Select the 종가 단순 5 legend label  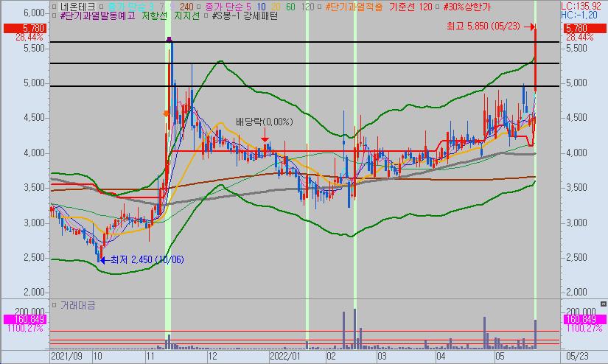(227, 7)
